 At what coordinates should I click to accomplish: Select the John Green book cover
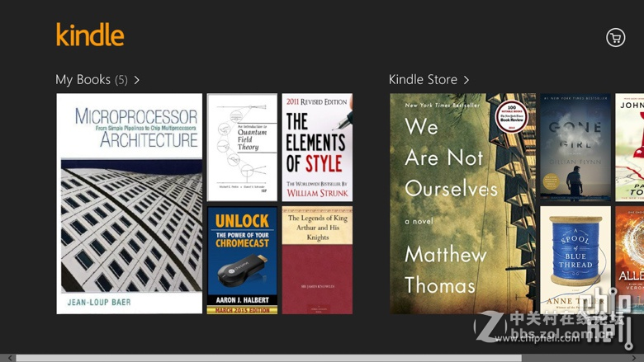pos(630,147)
